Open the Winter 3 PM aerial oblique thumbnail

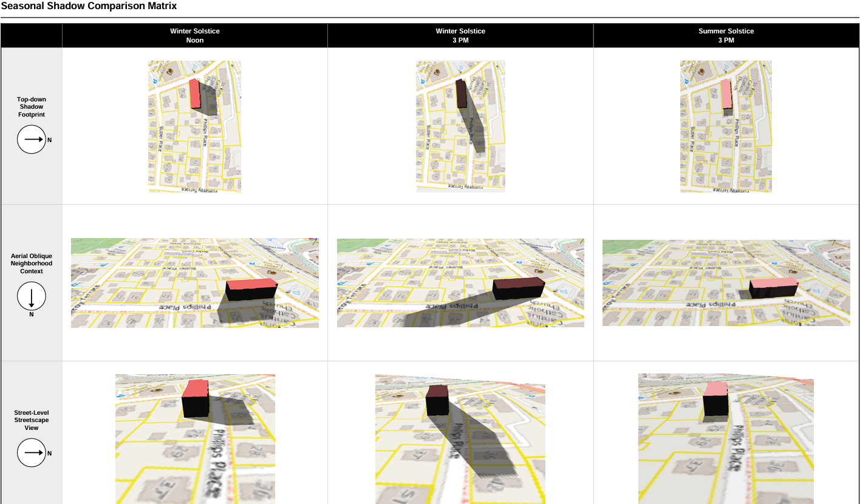[x=460, y=283]
